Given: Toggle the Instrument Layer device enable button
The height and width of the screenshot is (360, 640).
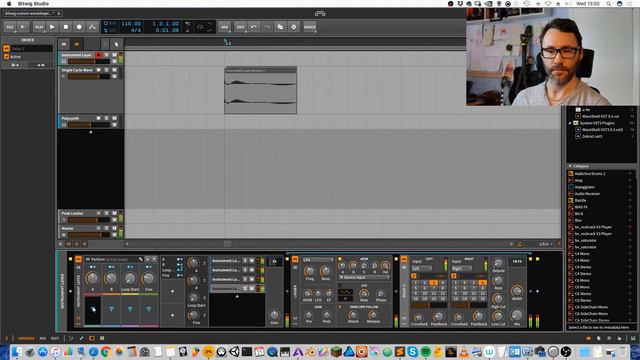Looking at the screenshot, I should (x=78, y=259).
